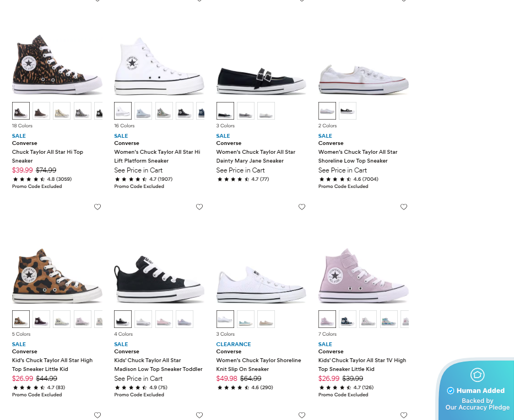Image resolution: width=514 pixels, height=420 pixels.
Task: Click the black Madison Toddler sneaker photo
Action: 159,276
